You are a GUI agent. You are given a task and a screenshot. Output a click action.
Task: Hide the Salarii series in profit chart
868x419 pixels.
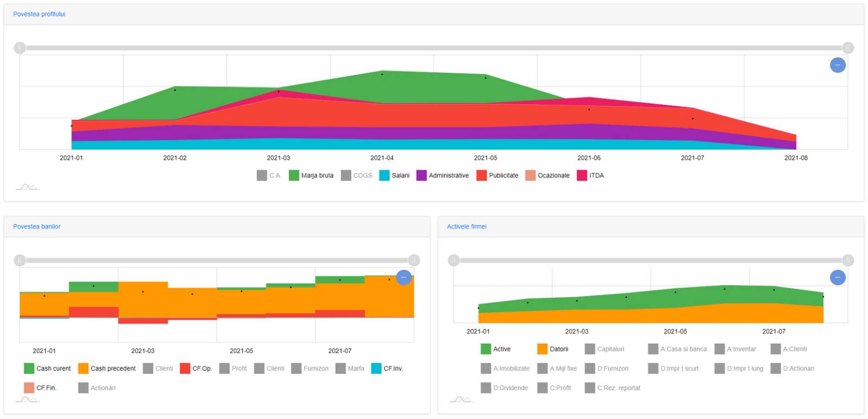[x=394, y=175]
